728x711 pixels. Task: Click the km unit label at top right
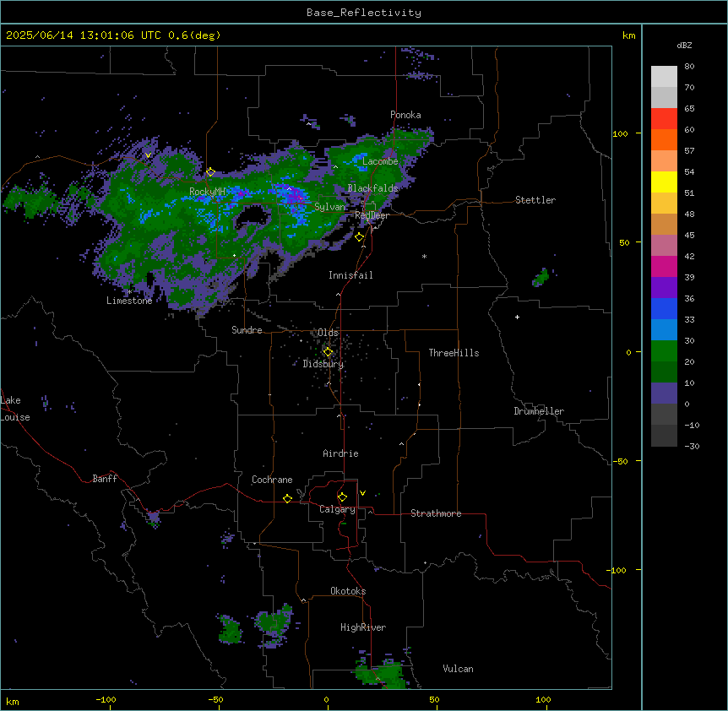coord(629,35)
